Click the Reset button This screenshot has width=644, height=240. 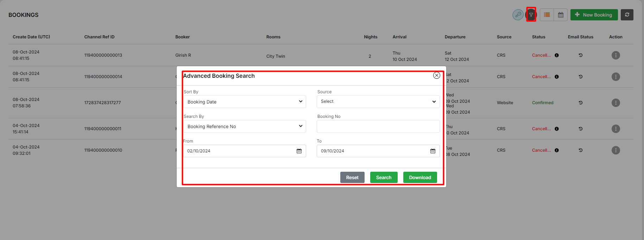352,177
